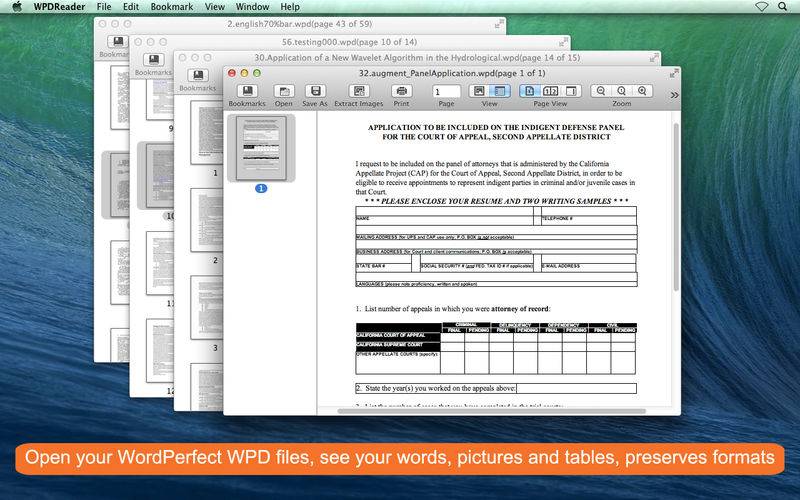Click the Wavelet Algorithm window title text
800x500 pixels.
(417, 58)
